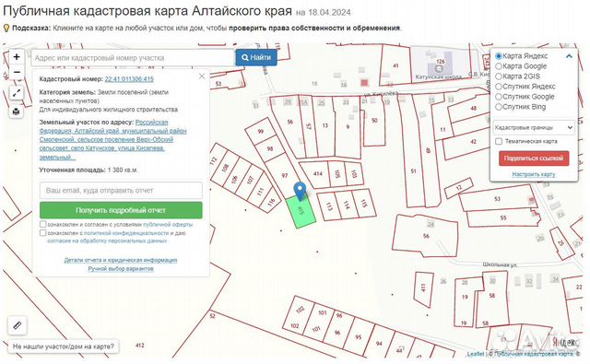Select Карта Яндекс radio option

pyautogui.click(x=499, y=56)
